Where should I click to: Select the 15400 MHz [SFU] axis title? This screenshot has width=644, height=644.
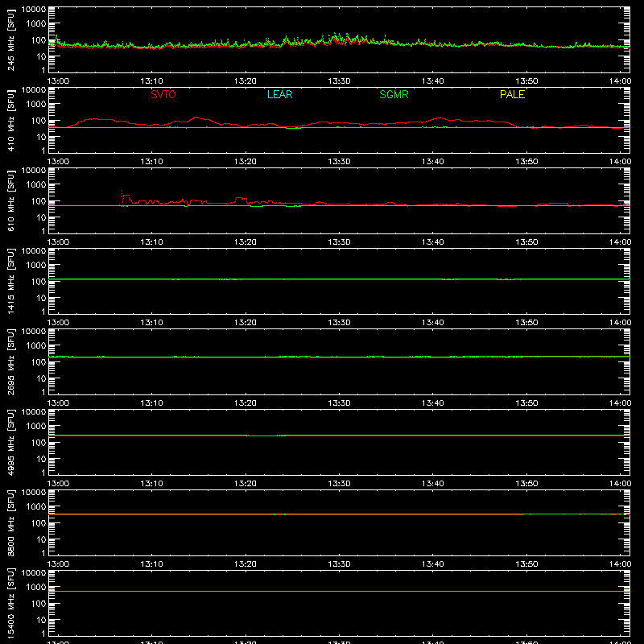(11, 603)
